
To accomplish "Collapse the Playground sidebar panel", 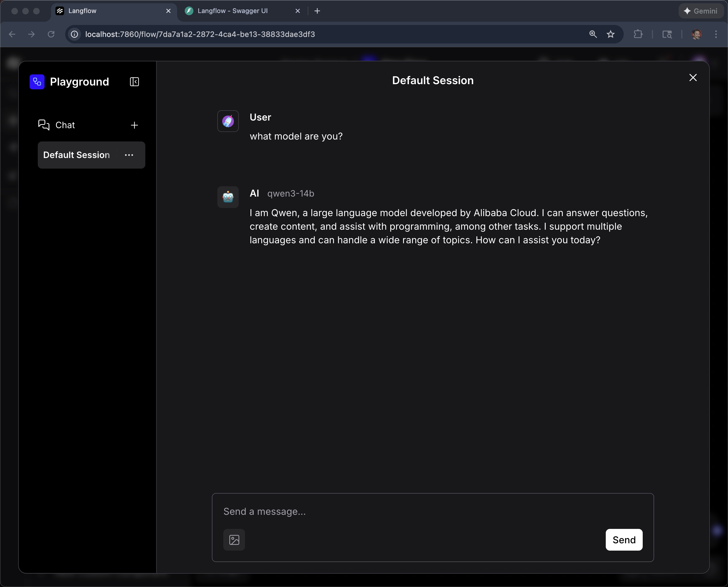I will tap(134, 82).
